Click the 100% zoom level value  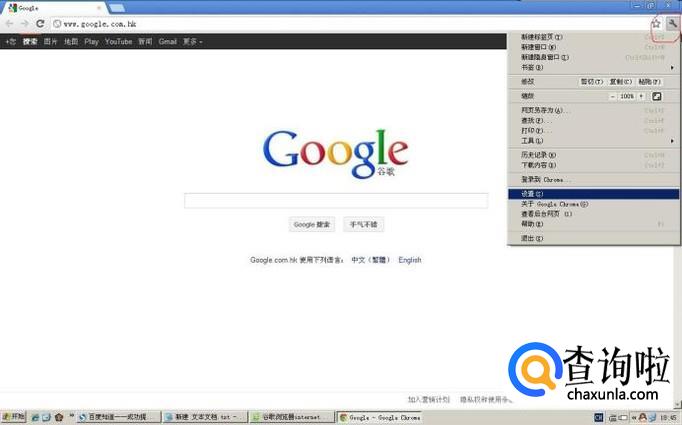point(627,96)
